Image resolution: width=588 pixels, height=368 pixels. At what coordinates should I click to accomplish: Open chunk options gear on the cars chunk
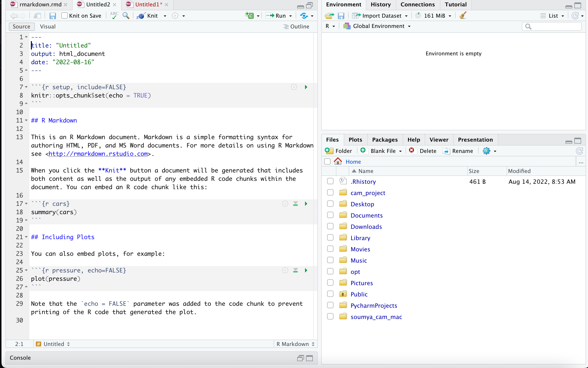click(285, 204)
